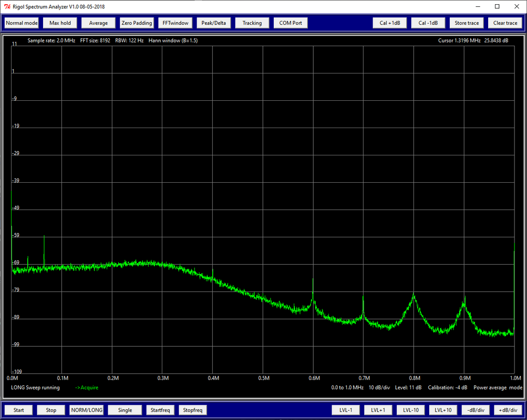
Task: Click the -59 dB axis label
Action: (15, 235)
